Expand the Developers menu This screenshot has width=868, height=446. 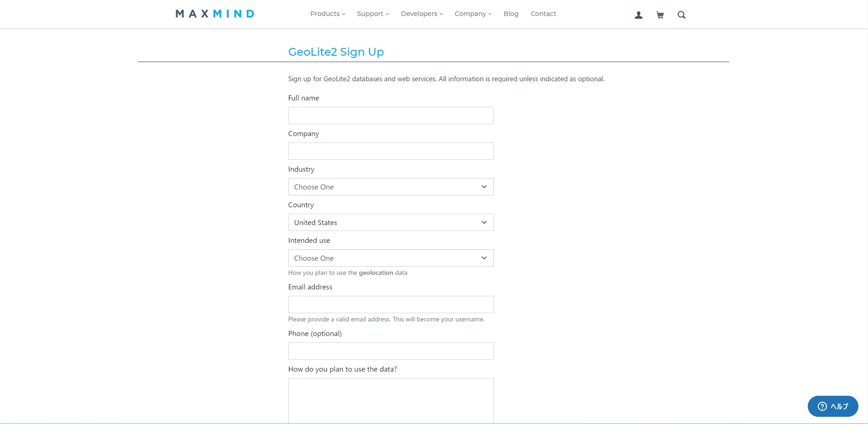(x=422, y=14)
